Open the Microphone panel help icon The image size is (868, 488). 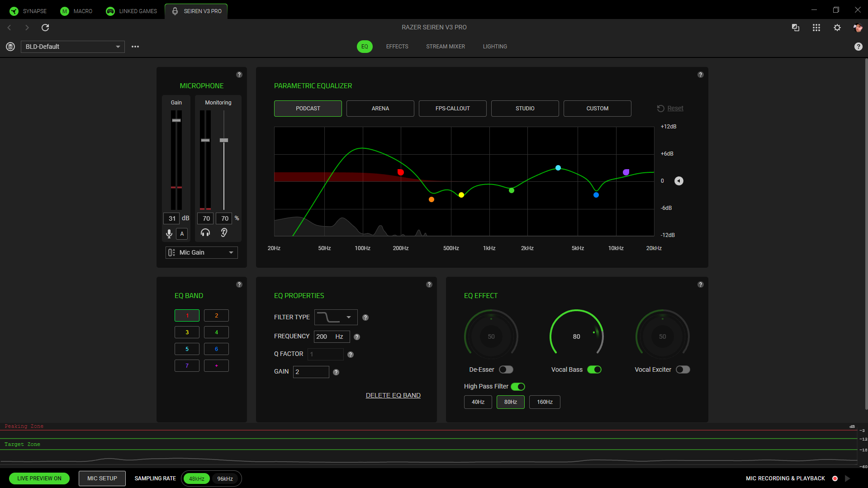click(x=239, y=75)
